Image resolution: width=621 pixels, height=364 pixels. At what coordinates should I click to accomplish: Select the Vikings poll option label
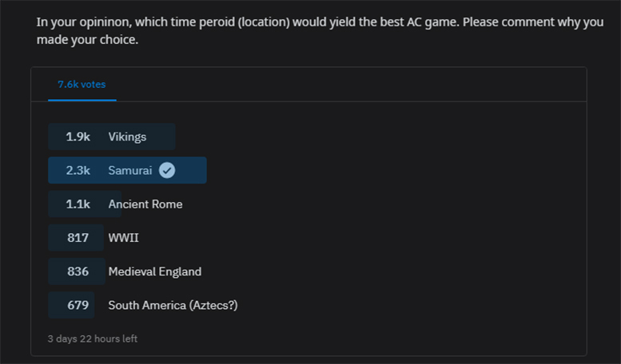pyautogui.click(x=127, y=136)
